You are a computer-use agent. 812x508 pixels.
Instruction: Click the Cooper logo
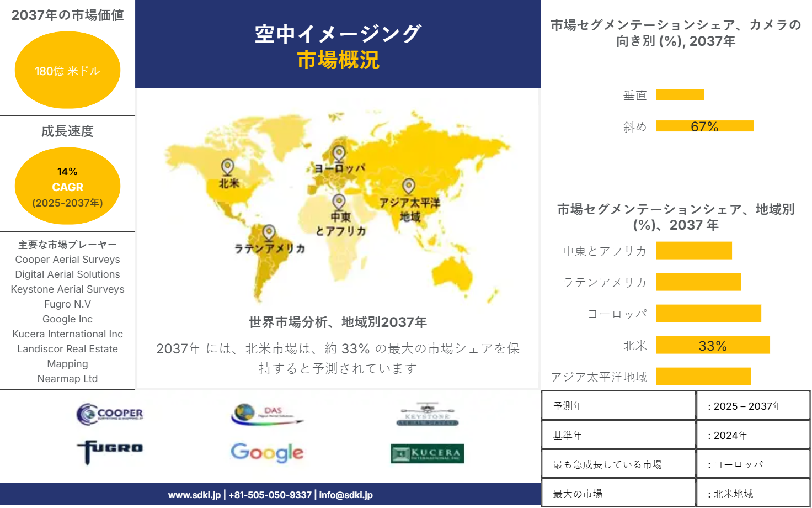point(110,414)
